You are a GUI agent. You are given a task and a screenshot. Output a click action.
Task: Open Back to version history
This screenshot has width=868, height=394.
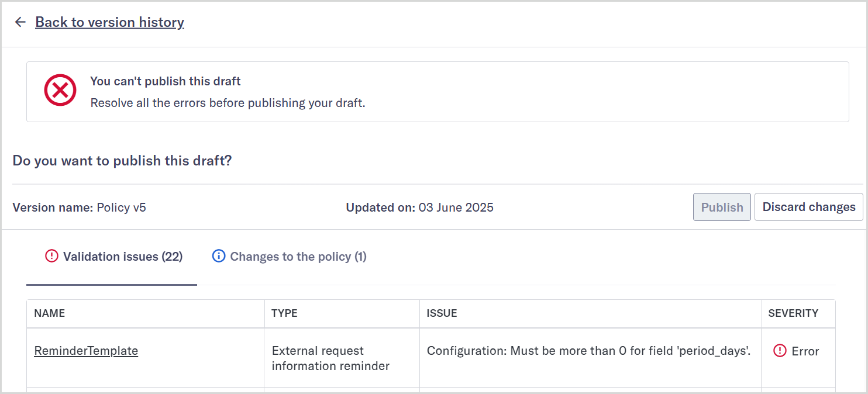tap(109, 22)
